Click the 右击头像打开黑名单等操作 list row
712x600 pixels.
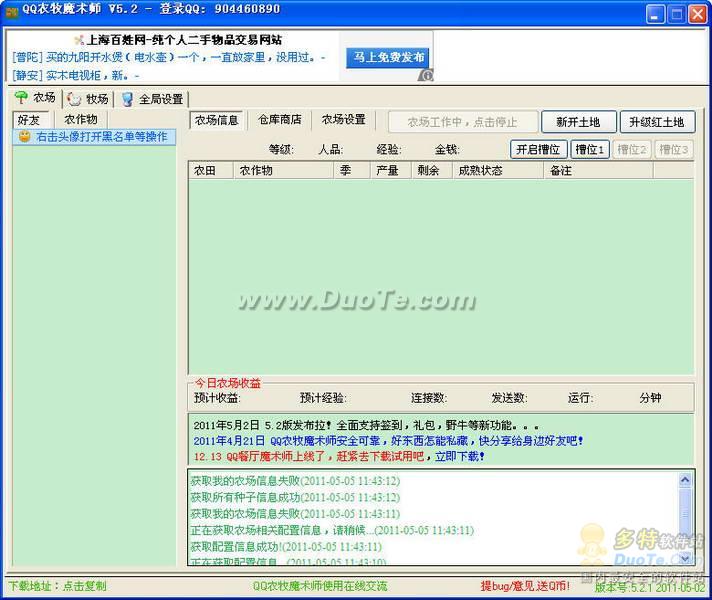tap(94, 137)
